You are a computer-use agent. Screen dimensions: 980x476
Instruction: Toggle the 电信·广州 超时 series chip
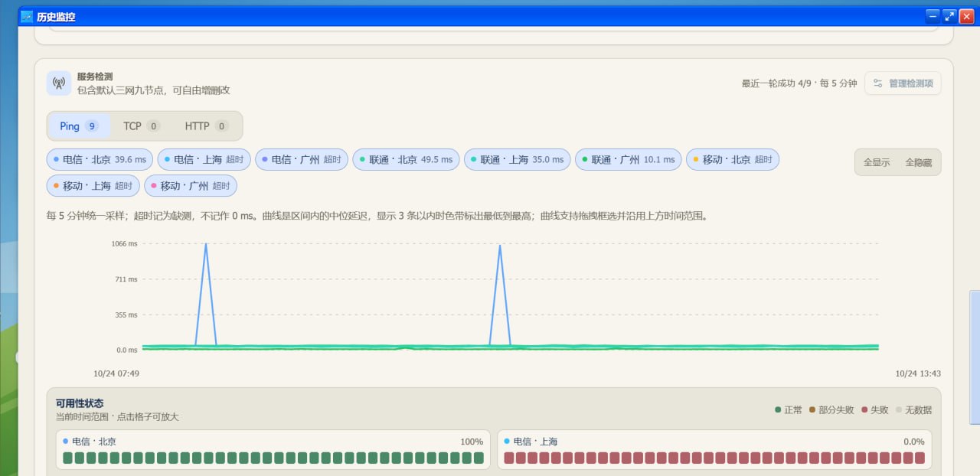[x=302, y=160]
